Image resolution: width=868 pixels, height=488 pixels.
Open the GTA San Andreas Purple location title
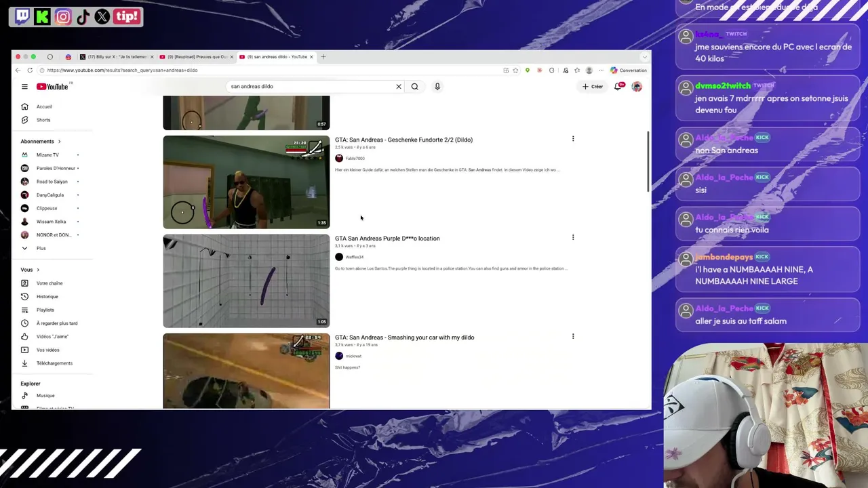[387, 239]
